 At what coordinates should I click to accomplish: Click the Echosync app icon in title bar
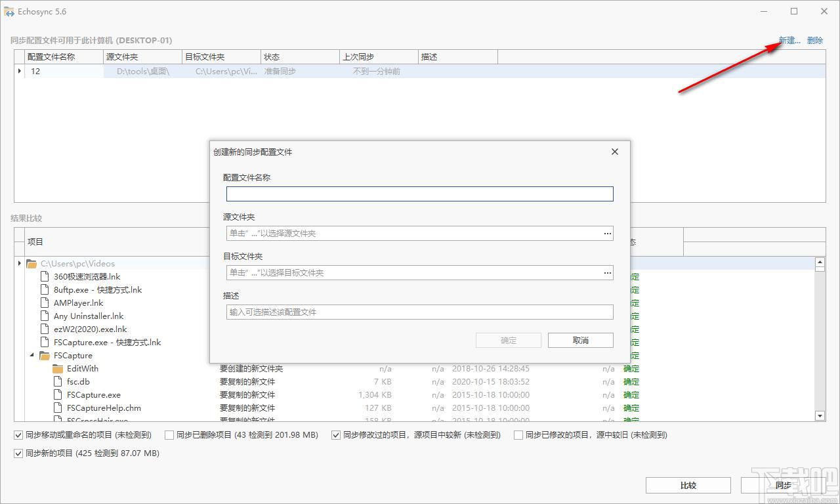(x=9, y=12)
